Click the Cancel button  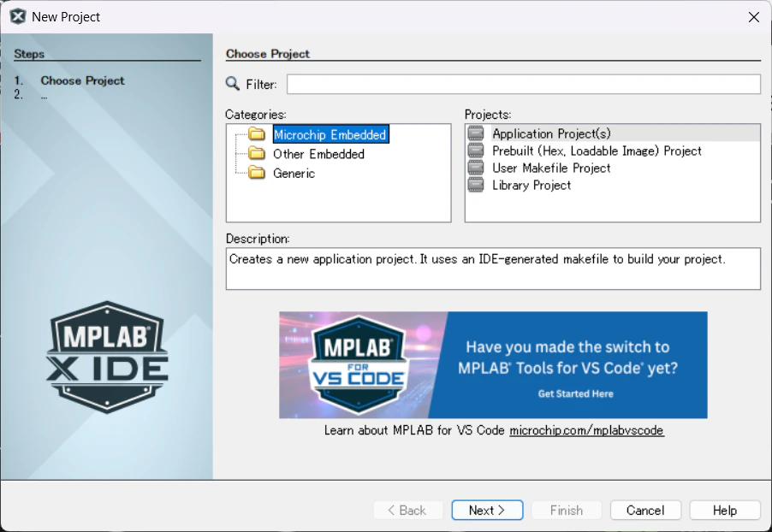(645, 511)
